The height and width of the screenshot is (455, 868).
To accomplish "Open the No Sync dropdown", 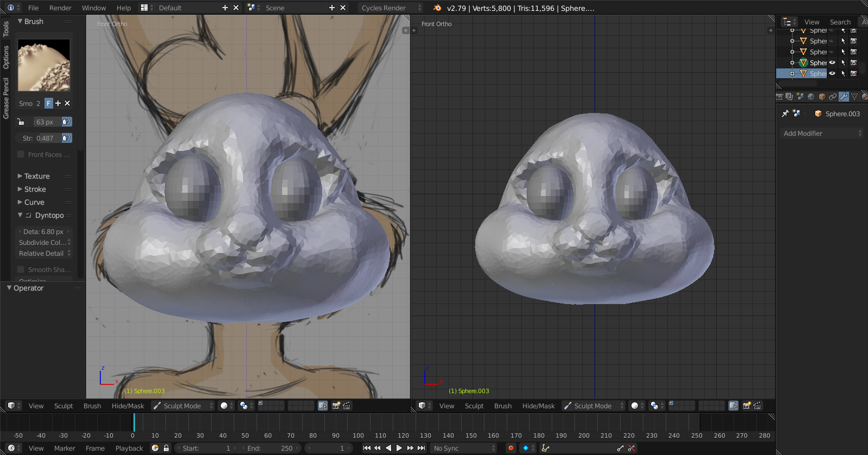I will [x=464, y=448].
